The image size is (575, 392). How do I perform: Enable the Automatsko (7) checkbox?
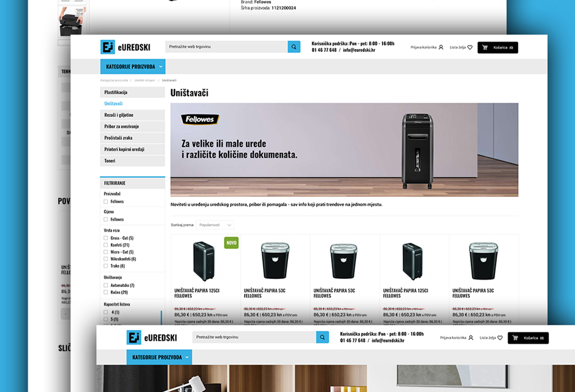tap(106, 286)
